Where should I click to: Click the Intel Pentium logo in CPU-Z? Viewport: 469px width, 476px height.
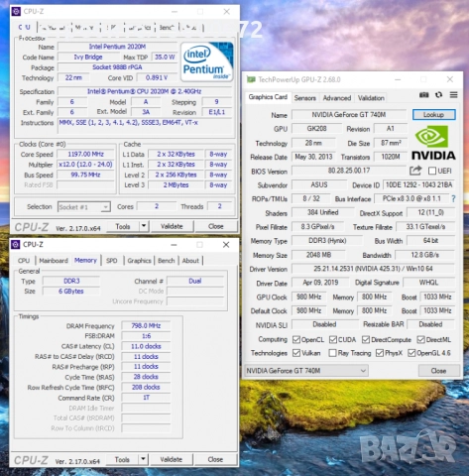click(x=207, y=61)
